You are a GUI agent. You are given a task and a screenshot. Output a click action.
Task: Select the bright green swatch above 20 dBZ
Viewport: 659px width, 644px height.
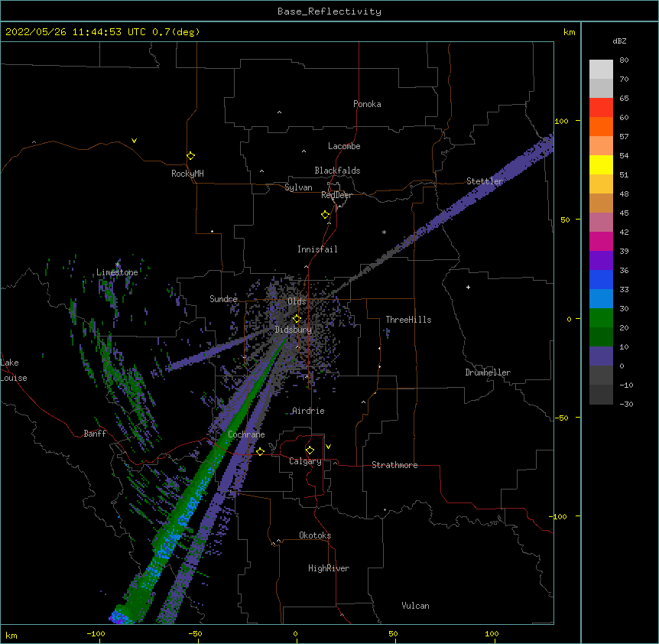(x=601, y=318)
